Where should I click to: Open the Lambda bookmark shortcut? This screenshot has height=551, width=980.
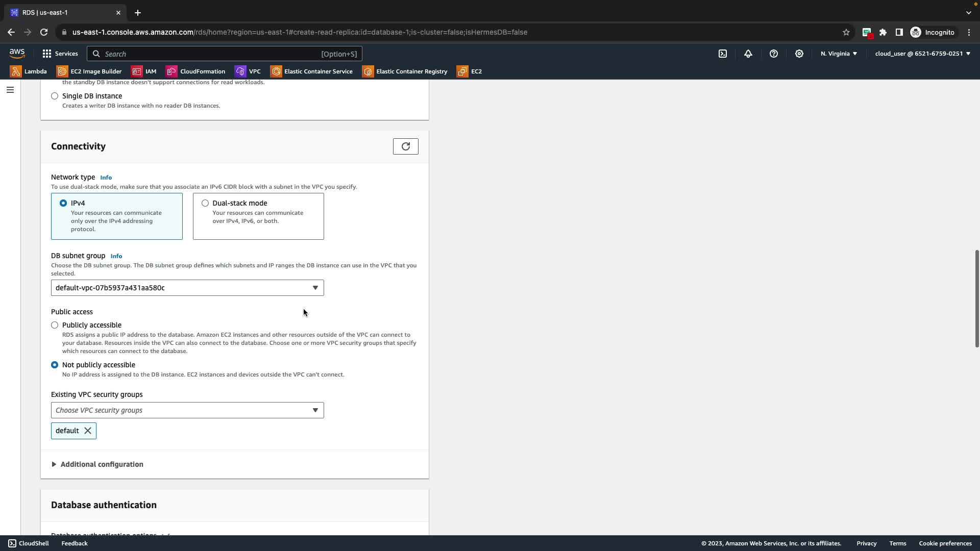(29, 71)
